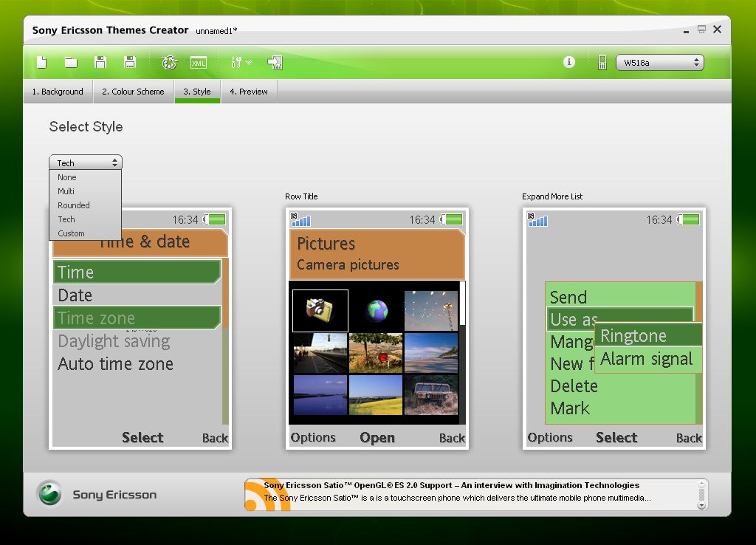Save the current theme
Viewport: 756px width, 545px height.
point(100,62)
